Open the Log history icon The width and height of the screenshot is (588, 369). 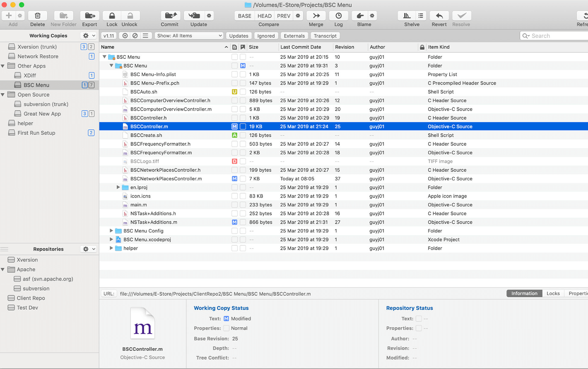(338, 16)
